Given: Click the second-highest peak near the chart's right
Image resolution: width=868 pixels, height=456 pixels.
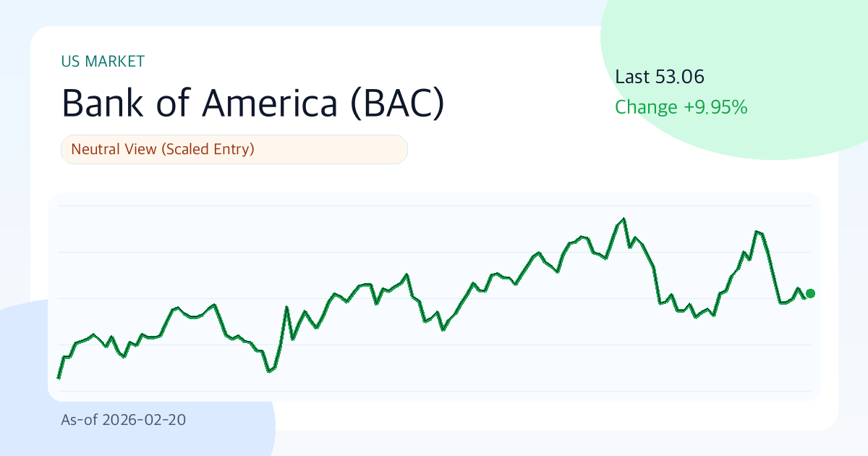Looking at the screenshot, I should 757,232.
